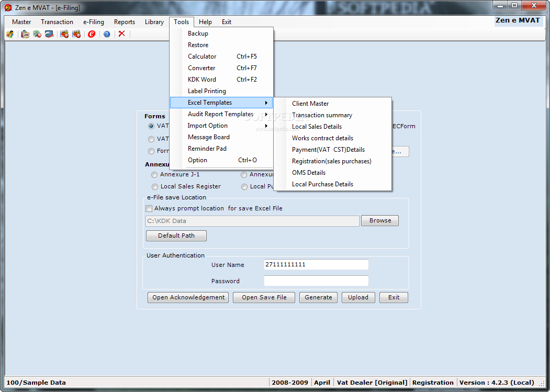
Task: Click the blue swoosh toolbar icon
Action: tap(49, 34)
